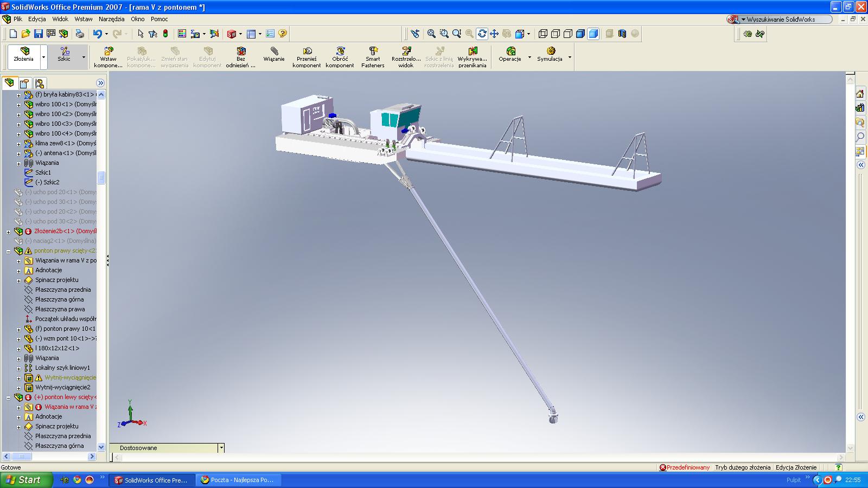Open the Narzędzia menu
The image size is (868, 488).
click(112, 19)
